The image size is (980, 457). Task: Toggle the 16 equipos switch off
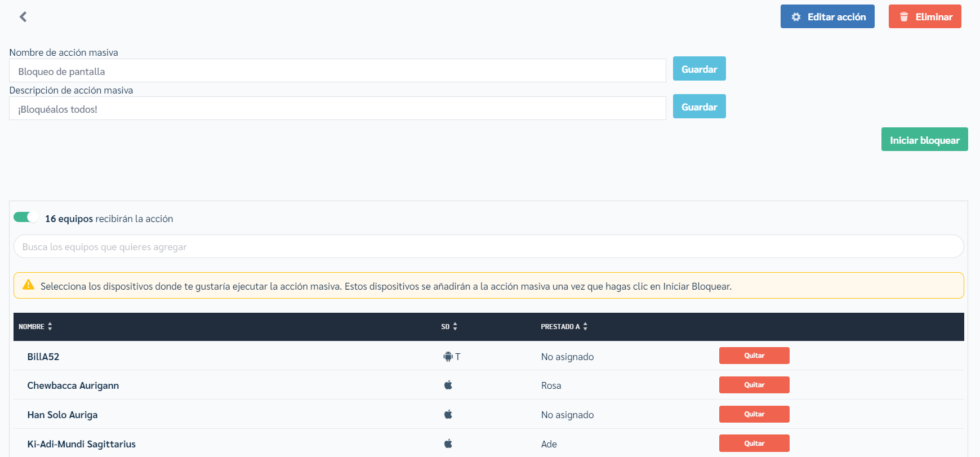click(x=26, y=218)
